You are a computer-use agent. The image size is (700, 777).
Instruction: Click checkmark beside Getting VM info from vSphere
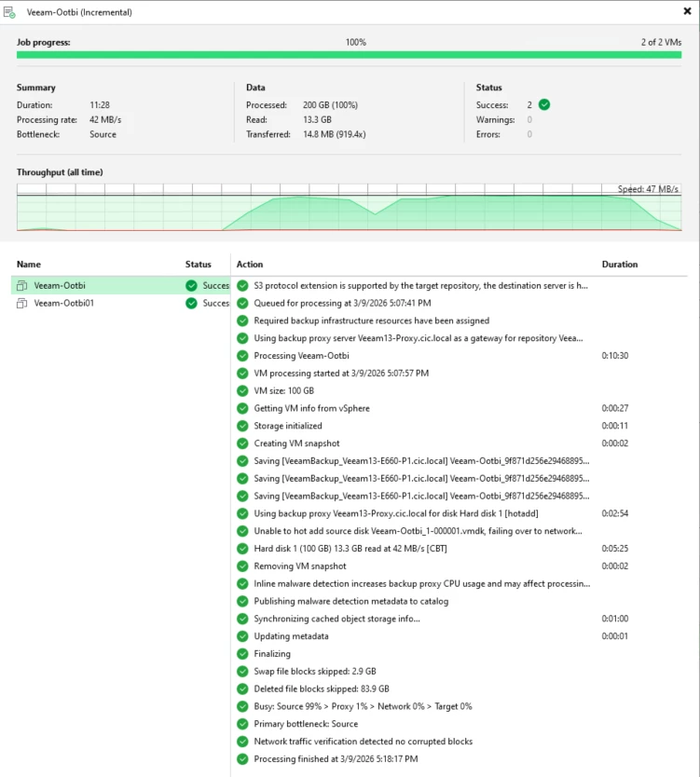click(x=242, y=408)
